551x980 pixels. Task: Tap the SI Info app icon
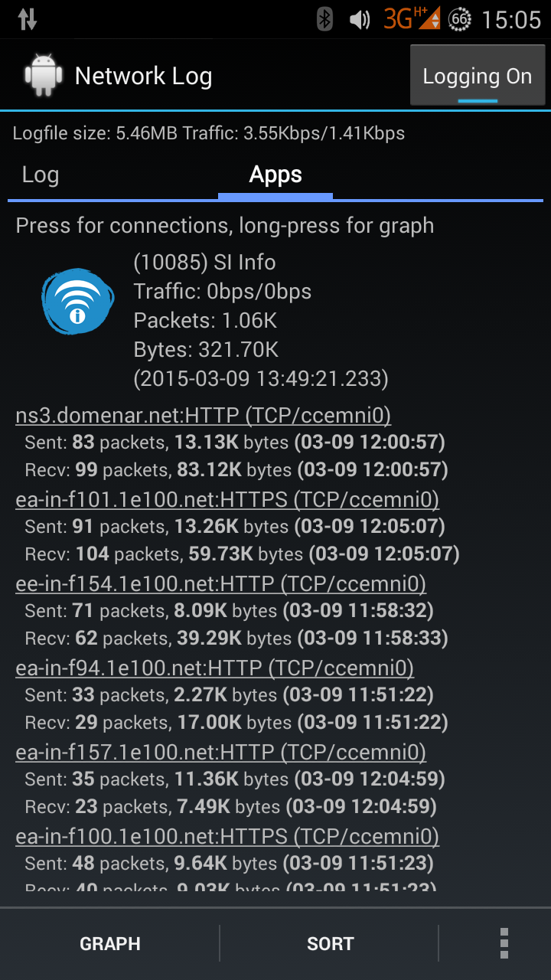coord(77,301)
